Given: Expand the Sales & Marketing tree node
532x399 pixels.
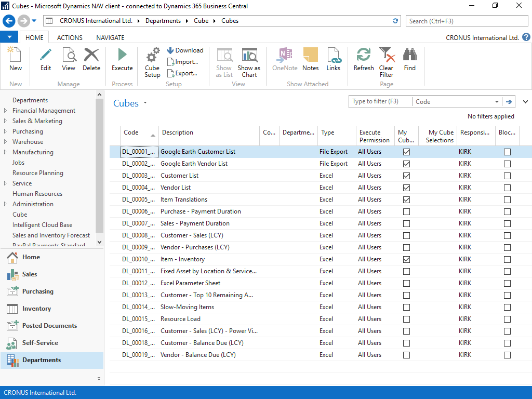Looking at the screenshot, I should [5, 121].
